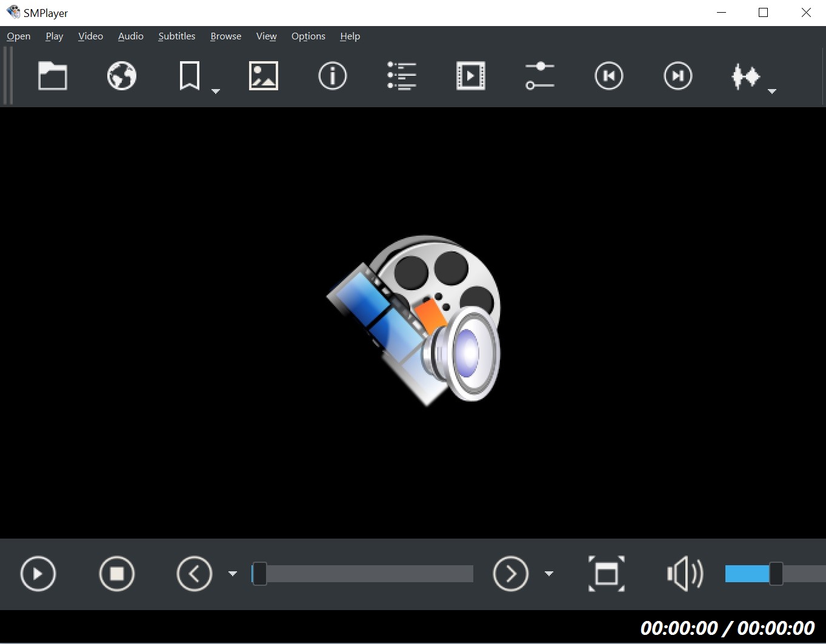826x644 pixels.
Task: Mute audio with the speaker icon
Action: click(685, 574)
